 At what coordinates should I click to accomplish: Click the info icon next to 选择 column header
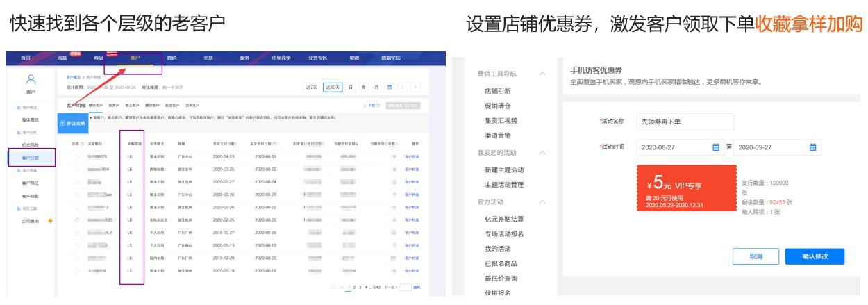pyautogui.click(x=82, y=144)
